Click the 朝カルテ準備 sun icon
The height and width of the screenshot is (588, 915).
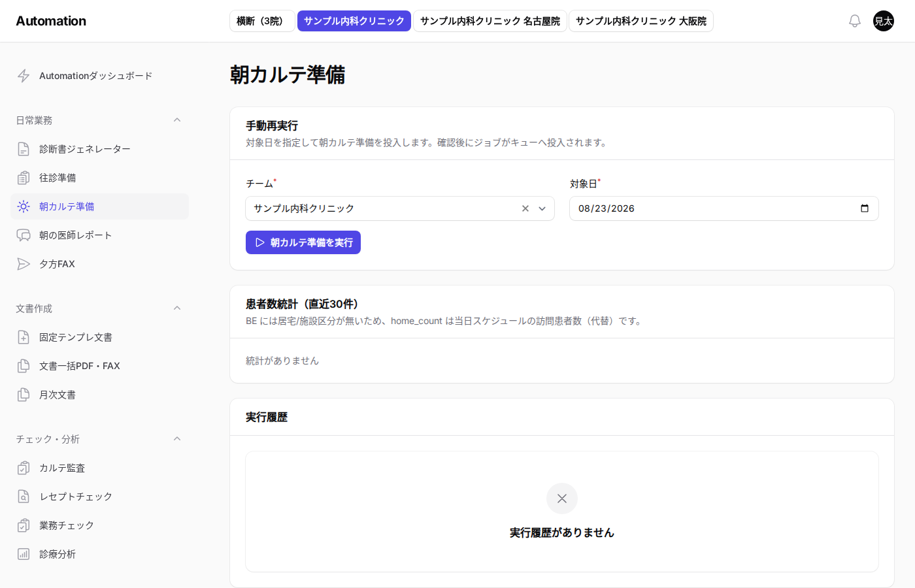[x=24, y=206]
